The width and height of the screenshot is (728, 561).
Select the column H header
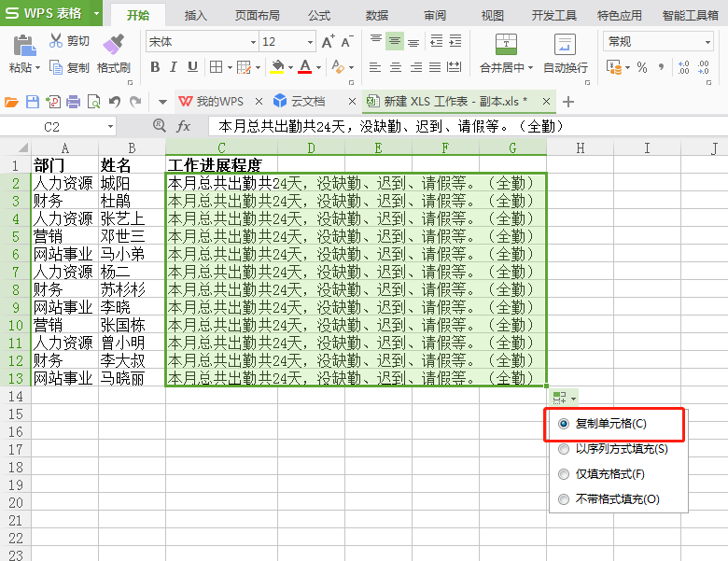point(580,147)
